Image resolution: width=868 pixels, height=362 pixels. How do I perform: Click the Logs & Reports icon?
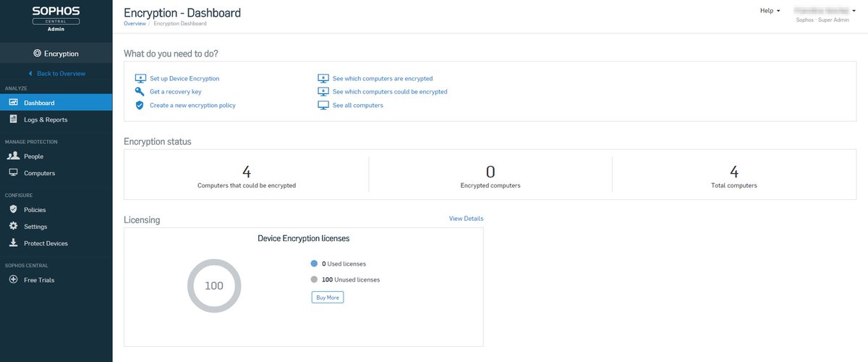pyautogui.click(x=14, y=119)
